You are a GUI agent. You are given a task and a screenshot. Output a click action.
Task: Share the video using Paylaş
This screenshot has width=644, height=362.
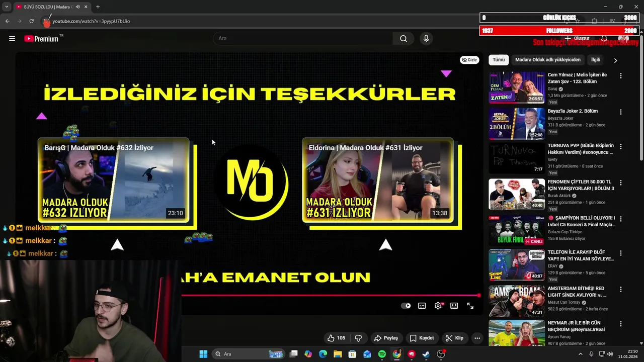click(x=386, y=338)
